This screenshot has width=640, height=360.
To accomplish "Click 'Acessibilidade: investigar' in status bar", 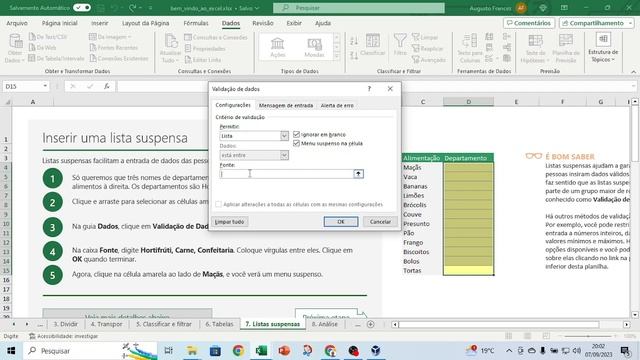I will click(x=63, y=336).
